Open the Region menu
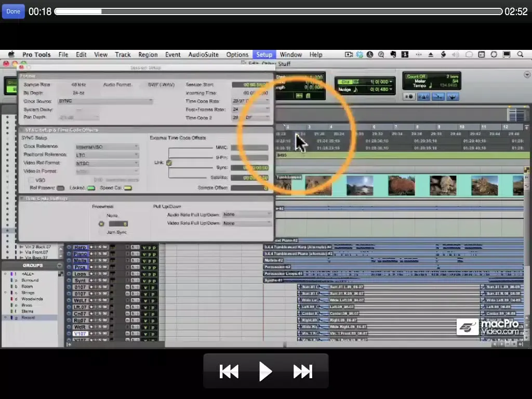Screen dimensions: 532x399 (148, 54)
